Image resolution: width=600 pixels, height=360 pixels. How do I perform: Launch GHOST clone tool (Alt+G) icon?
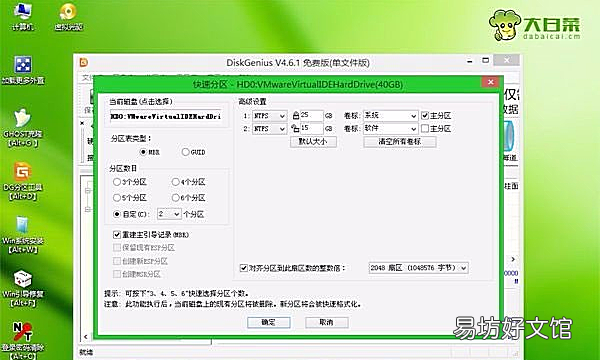[23, 128]
